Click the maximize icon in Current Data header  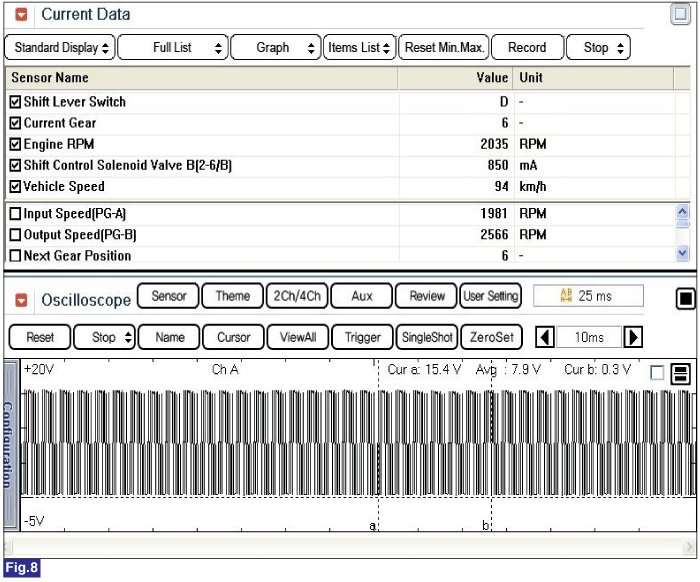(x=680, y=15)
